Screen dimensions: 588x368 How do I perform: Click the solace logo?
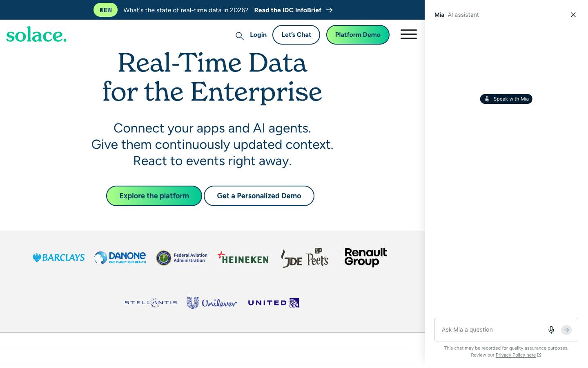(36, 35)
